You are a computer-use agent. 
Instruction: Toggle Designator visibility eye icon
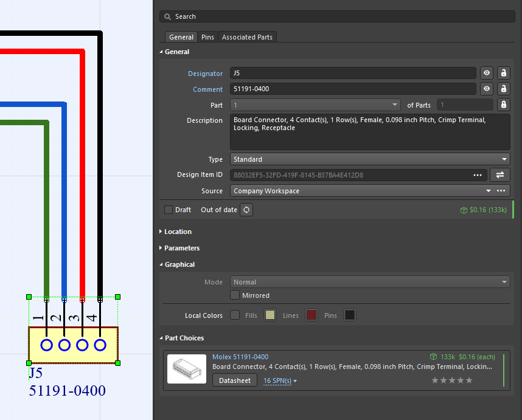487,73
